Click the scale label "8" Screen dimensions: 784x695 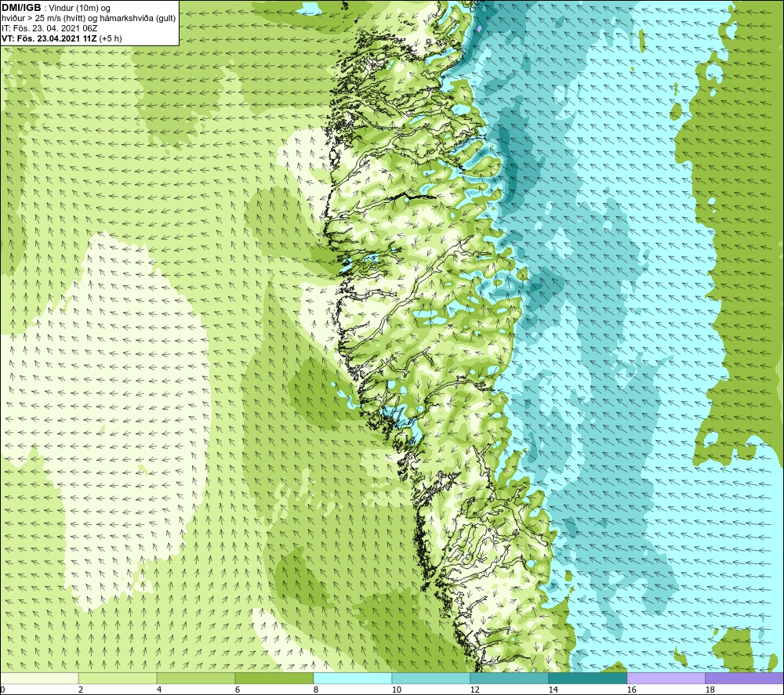point(316,690)
